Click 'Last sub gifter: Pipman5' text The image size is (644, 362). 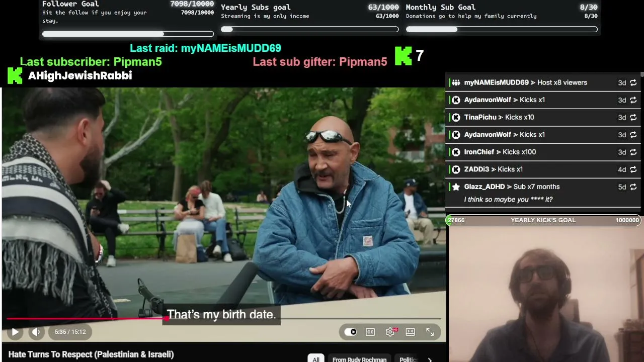point(320,62)
